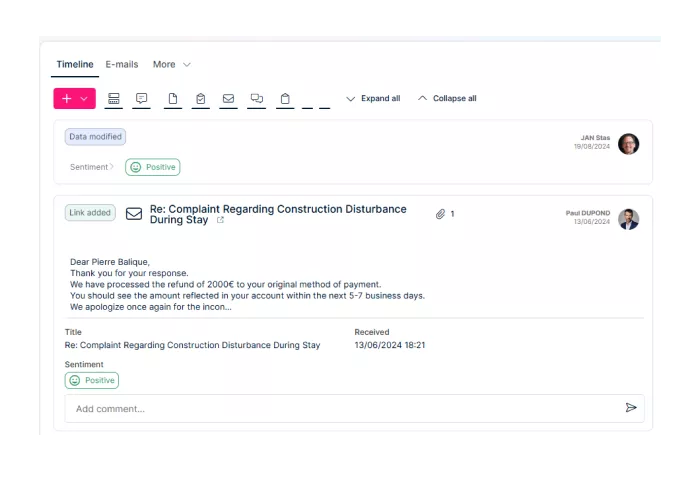Click Collapse all

click(x=447, y=98)
